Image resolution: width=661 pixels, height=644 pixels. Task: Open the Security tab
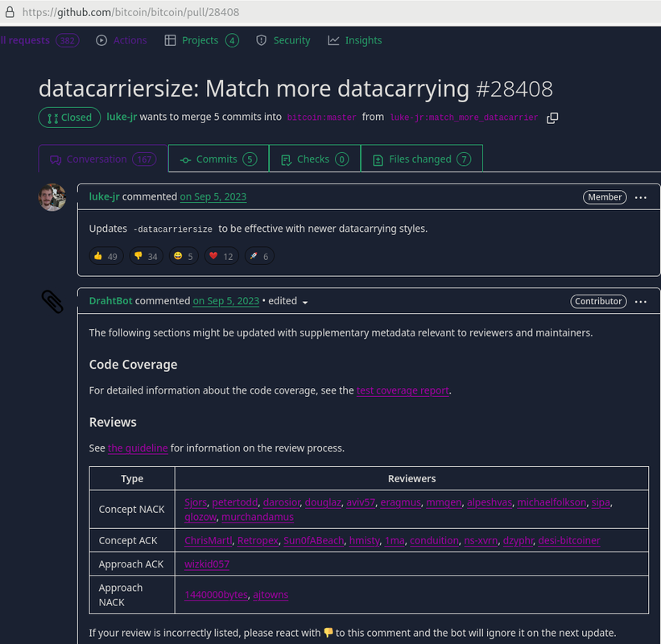[283, 40]
